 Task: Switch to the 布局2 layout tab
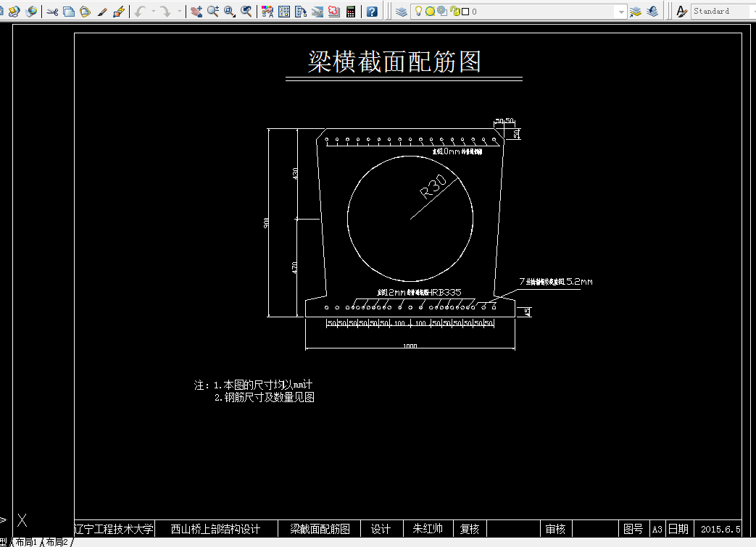click(57, 542)
